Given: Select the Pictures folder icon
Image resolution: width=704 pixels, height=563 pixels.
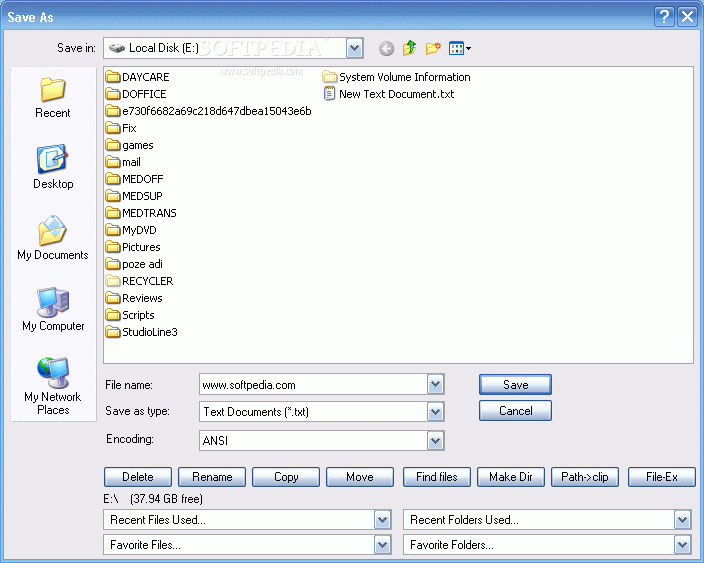Looking at the screenshot, I should [113, 247].
